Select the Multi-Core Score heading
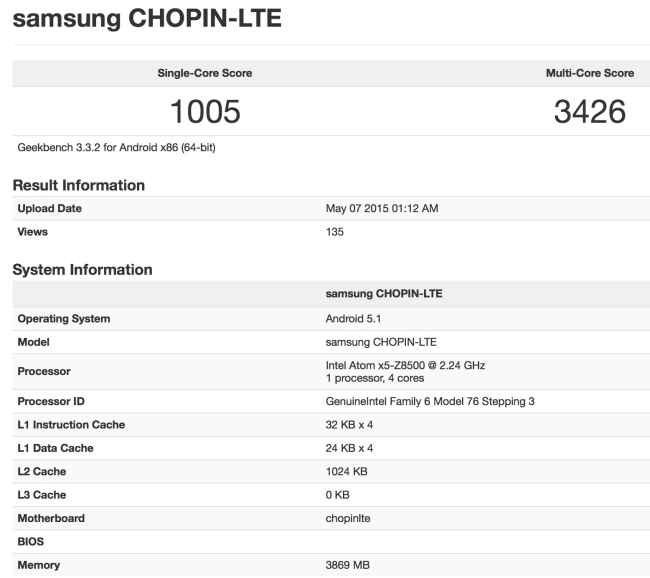This screenshot has height=578, width=650. (x=589, y=73)
